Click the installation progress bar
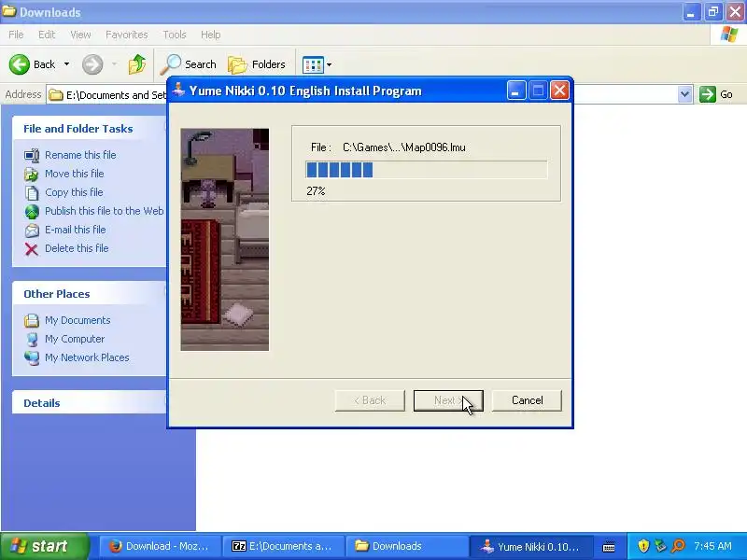 427,170
